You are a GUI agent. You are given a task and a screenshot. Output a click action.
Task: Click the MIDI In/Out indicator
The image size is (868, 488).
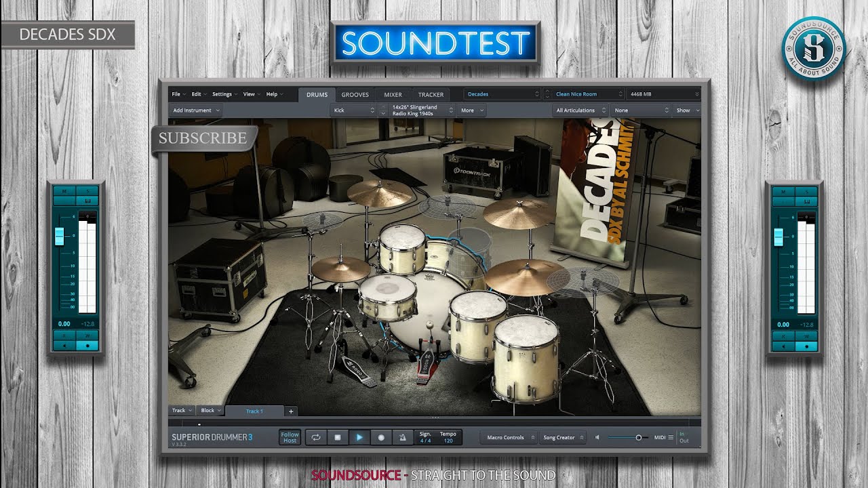[684, 437]
